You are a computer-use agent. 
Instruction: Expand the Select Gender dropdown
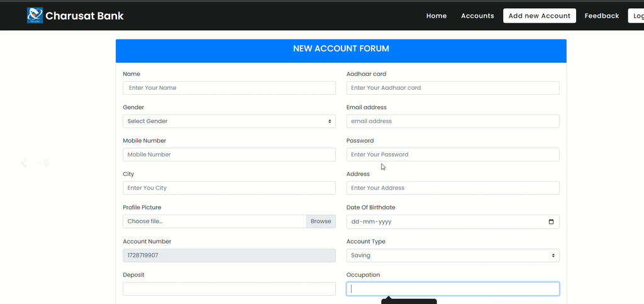[229, 121]
